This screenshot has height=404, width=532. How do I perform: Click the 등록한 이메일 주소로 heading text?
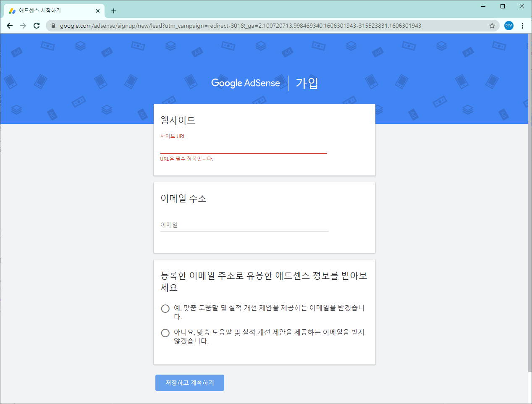pos(264,281)
